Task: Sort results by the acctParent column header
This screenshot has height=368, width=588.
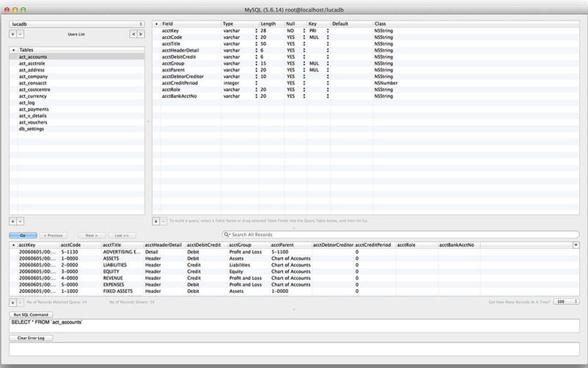Action: tap(290, 245)
